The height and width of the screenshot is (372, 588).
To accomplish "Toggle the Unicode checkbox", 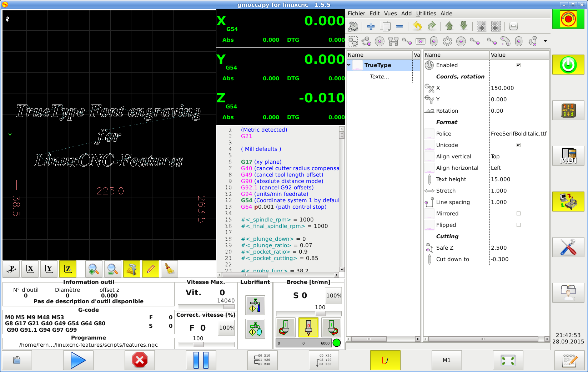I will [x=518, y=145].
